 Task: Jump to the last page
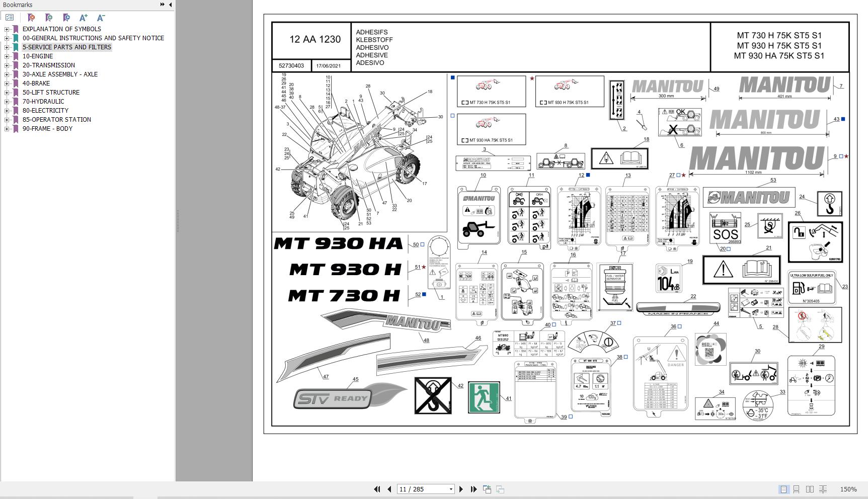pyautogui.click(x=474, y=489)
